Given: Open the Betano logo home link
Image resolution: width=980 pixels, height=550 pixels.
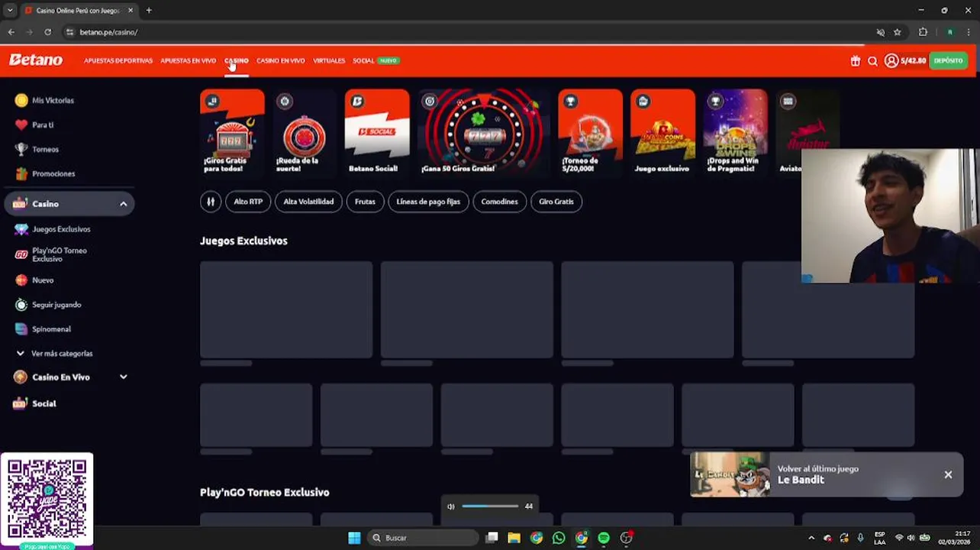Looking at the screenshot, I should [36, 60].
